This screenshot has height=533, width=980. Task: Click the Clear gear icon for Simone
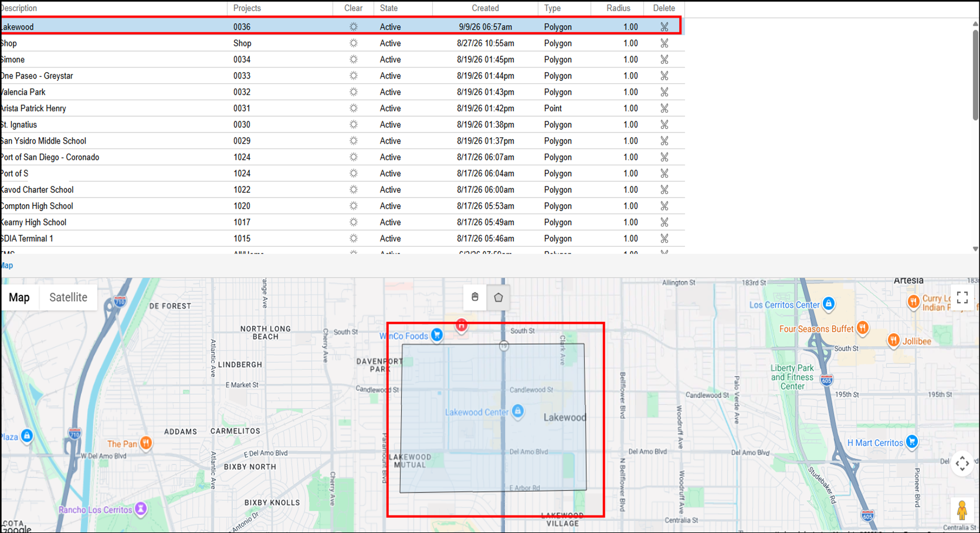(x=353, y=60)
